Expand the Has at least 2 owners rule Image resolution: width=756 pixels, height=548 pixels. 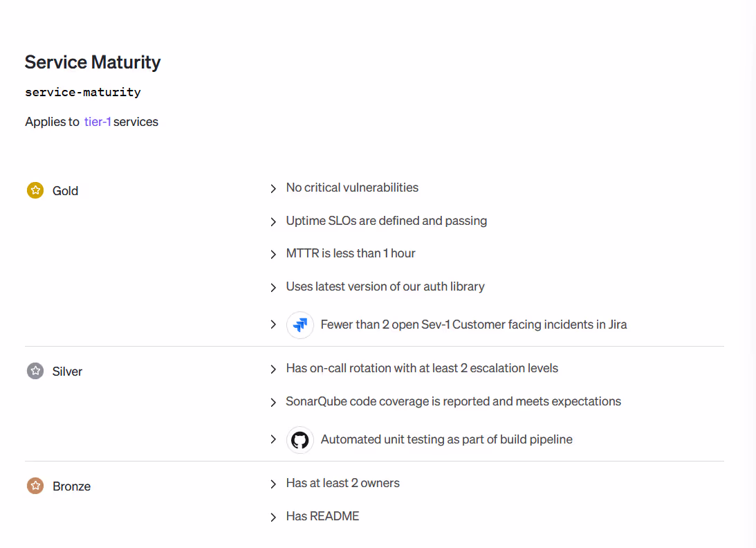(x=274, y=484)
